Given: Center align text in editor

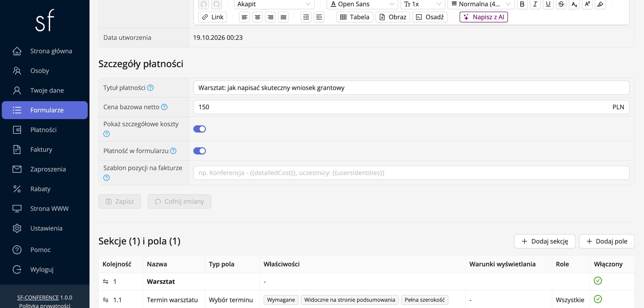Looking at the screenshot, I should click(257, 17).
